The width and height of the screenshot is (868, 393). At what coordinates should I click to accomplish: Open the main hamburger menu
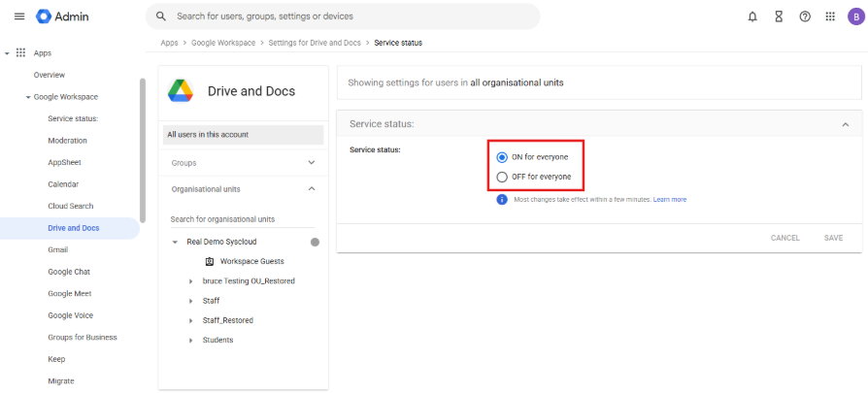click(19, 16)
